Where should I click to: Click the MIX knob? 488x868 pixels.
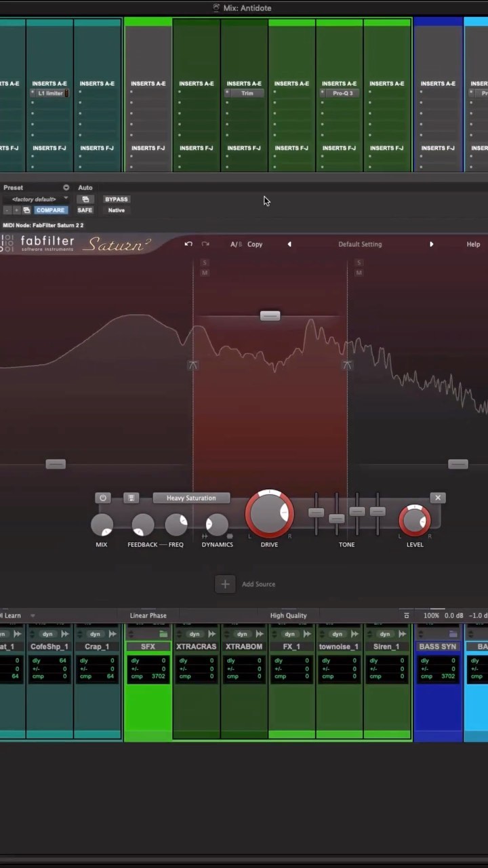(x=102, y=525)
